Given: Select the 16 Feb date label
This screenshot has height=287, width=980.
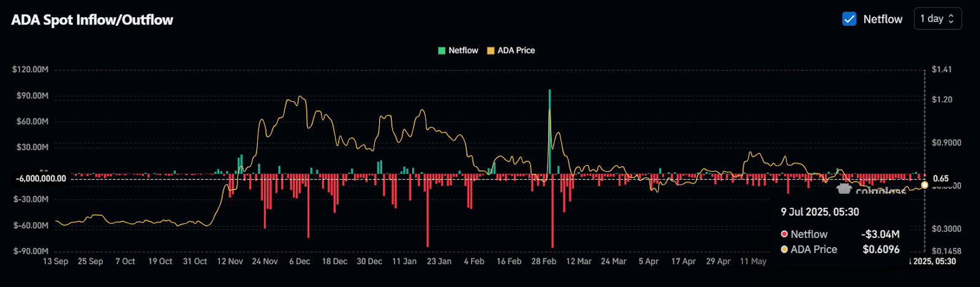Looking at the screenshot, I should pos(509,261).
